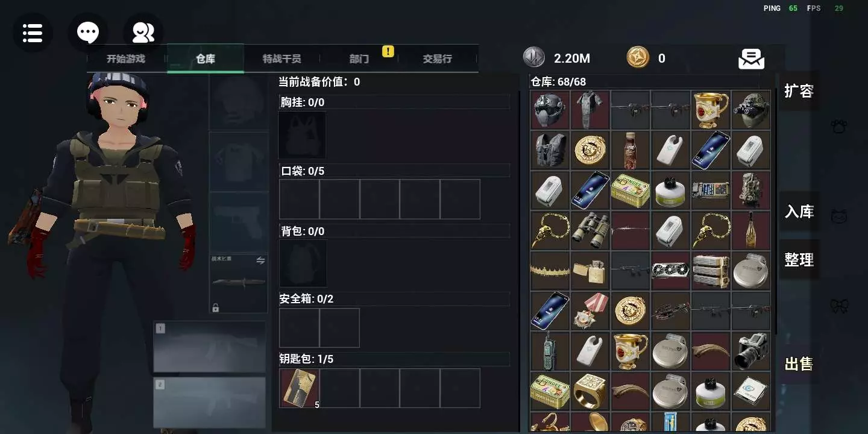Open the 部门 tab with alert badge
The width and height of the screenshot is (868, 434).
(359, 58)
